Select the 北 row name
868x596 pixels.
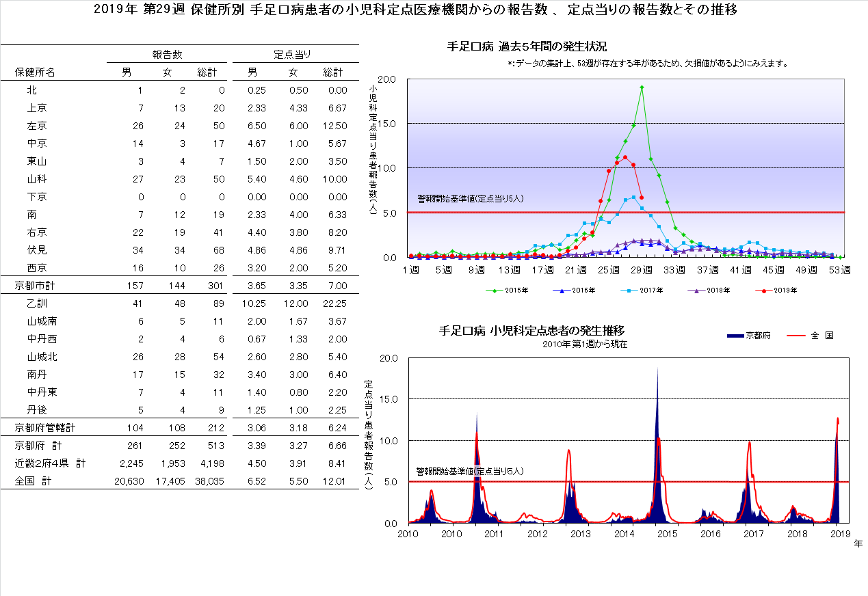[x=31, y=90]
